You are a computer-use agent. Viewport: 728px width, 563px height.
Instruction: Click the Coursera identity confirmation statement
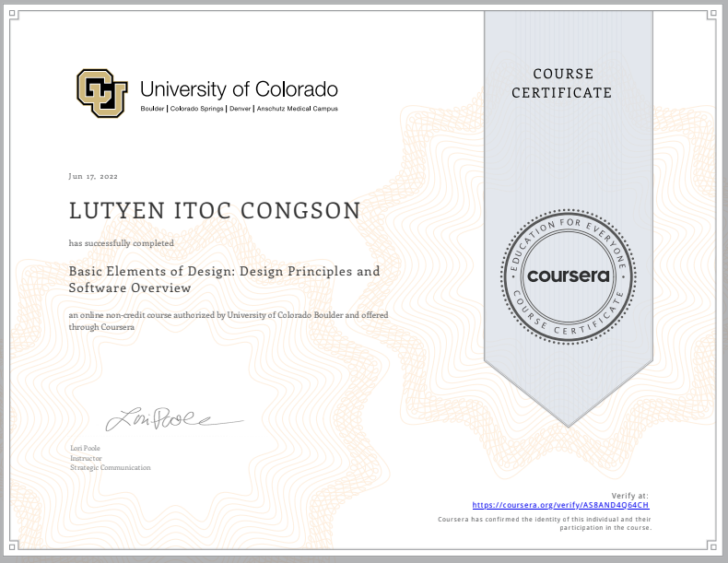[x=545, y=523]
